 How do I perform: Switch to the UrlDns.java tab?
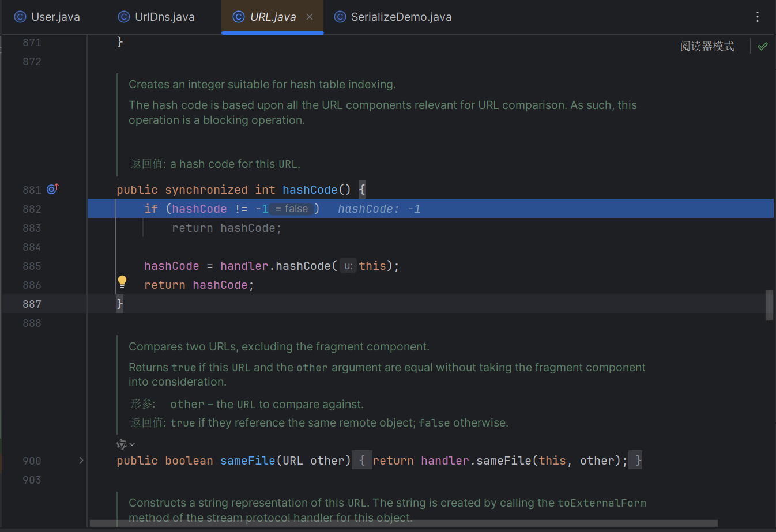(x=164, y=17)
